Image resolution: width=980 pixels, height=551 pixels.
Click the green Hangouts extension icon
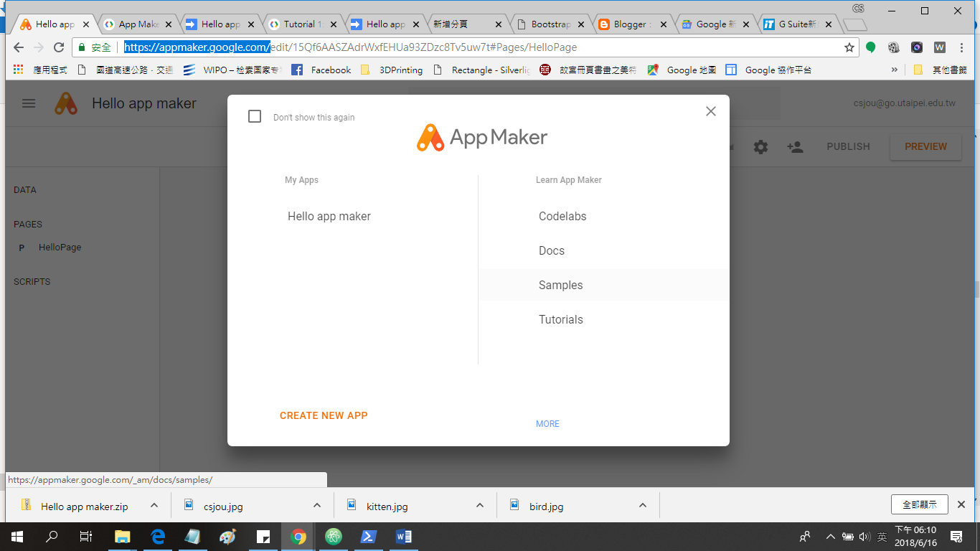(871, 47)
